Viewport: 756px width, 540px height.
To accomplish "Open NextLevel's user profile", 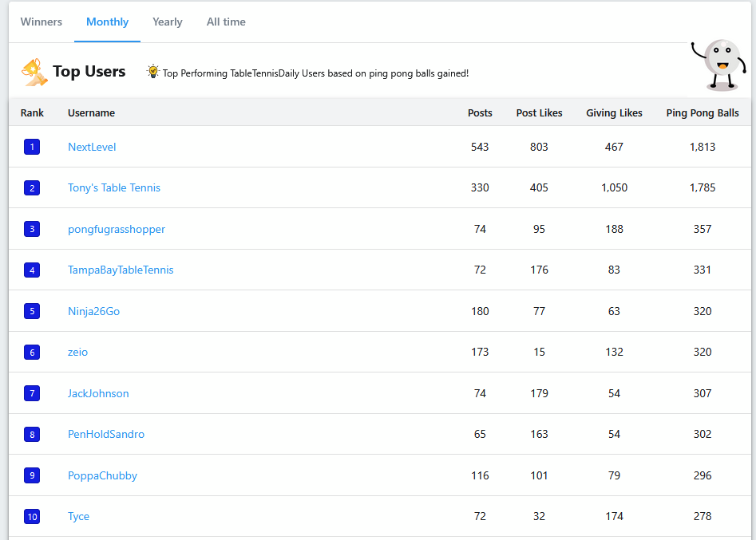I will pyautogui.click(x=92, y=147).
